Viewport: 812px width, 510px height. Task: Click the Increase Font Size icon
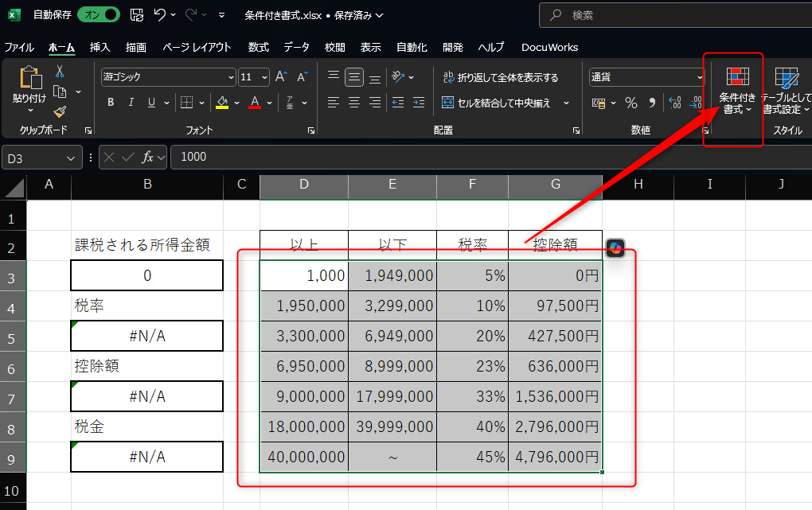281,77
